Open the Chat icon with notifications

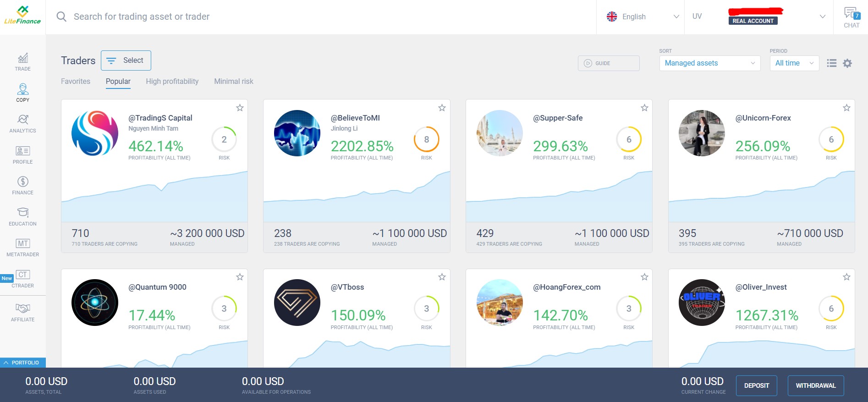(x=852, y=17)
